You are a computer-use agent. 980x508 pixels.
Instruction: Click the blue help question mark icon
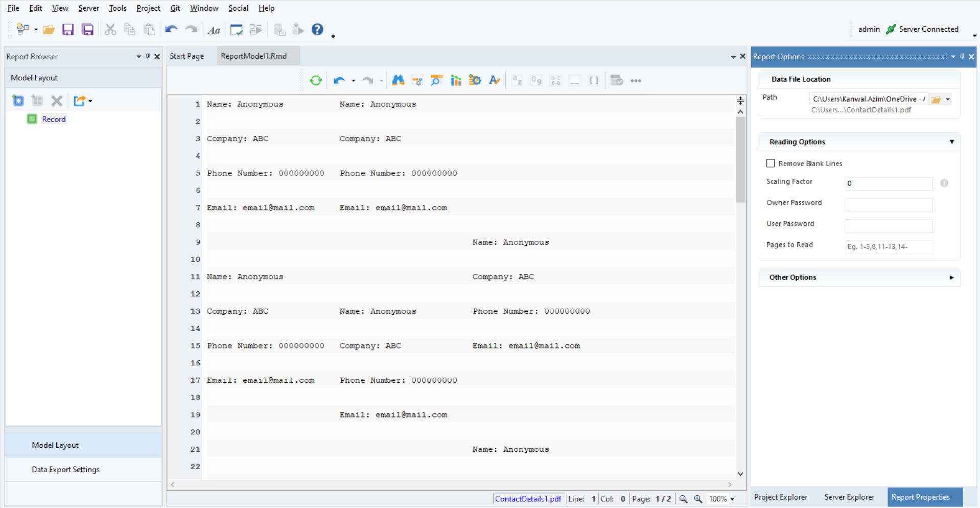pos(317,30)
